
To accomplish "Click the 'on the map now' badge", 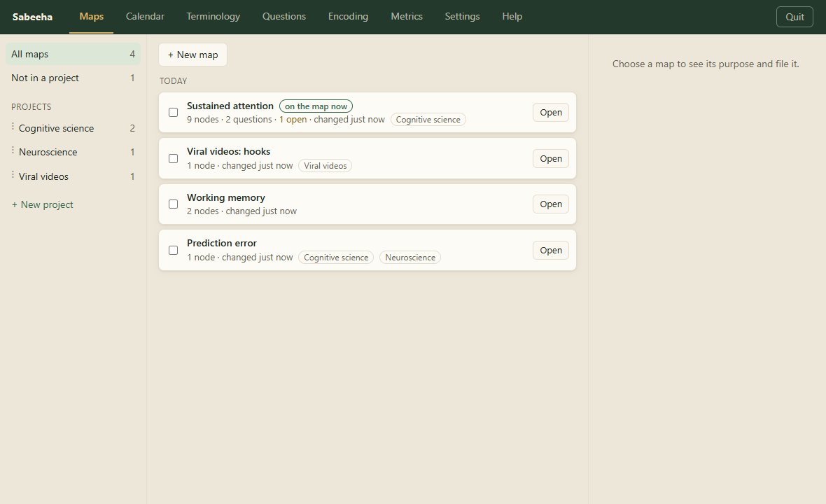I will [x=316, y=106].
